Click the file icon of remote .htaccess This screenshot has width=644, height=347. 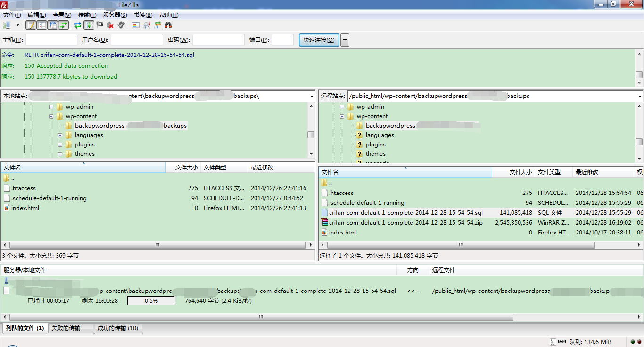[x=324, y=193]
